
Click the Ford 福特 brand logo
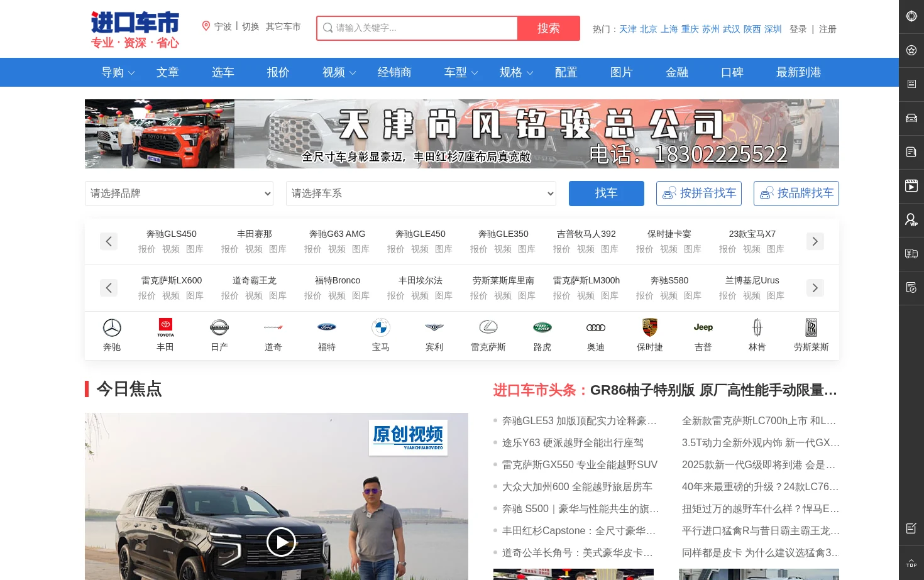pyautogui.click(x=327, y=327)
